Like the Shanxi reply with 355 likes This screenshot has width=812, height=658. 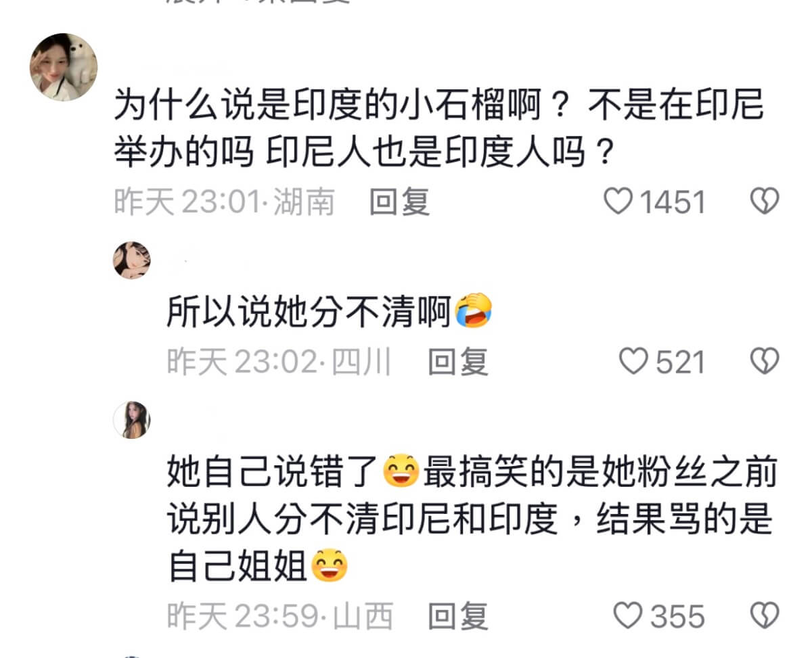pos(627,615)
